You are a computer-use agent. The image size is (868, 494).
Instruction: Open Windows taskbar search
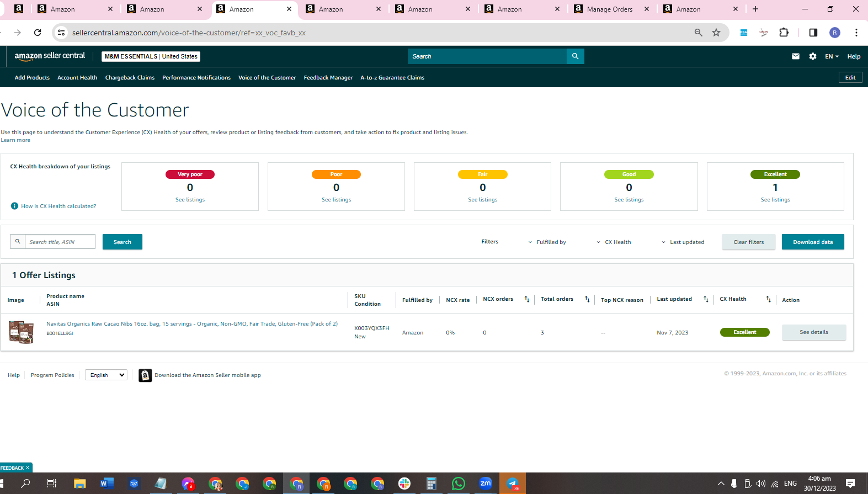pyautogui.click(x=25, y=484)
